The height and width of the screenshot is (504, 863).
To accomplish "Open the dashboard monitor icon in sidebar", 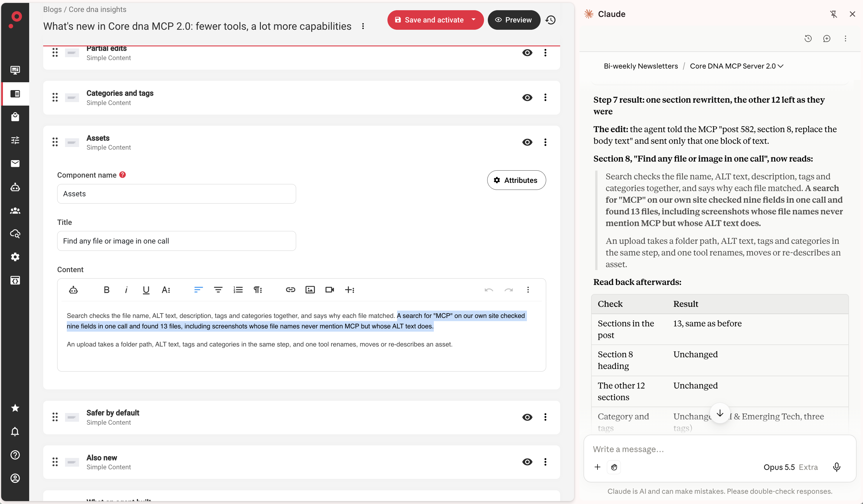I will 15,70.
